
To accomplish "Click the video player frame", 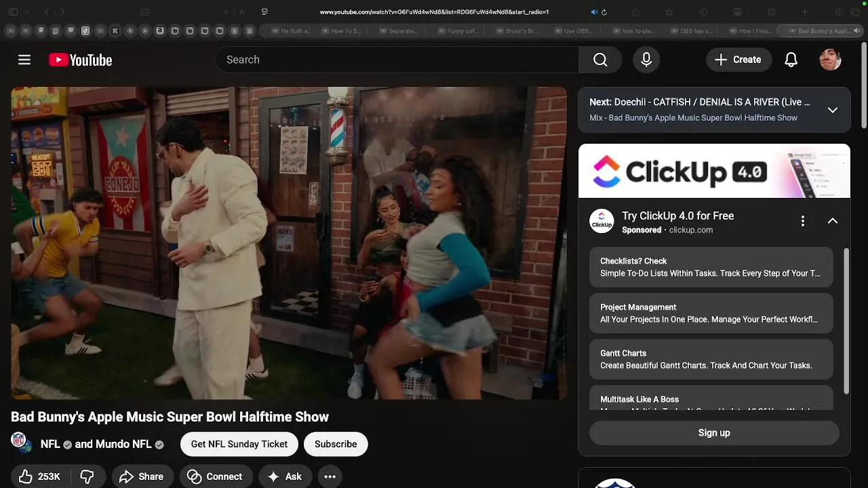I will click(289, 243).
